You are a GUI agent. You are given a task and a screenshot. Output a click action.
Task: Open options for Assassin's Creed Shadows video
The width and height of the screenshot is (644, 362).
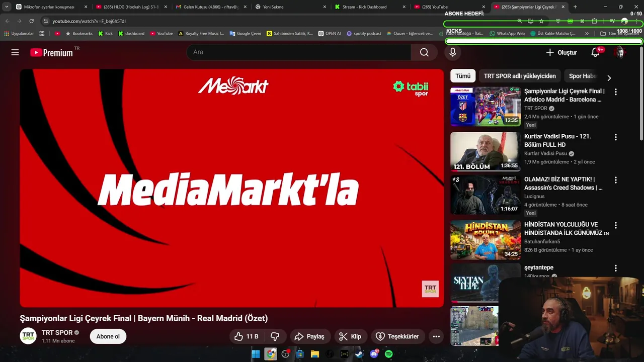[615, 180]
